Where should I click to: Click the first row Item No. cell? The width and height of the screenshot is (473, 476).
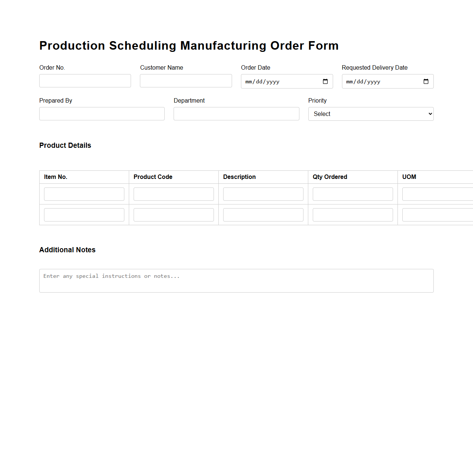84,194
